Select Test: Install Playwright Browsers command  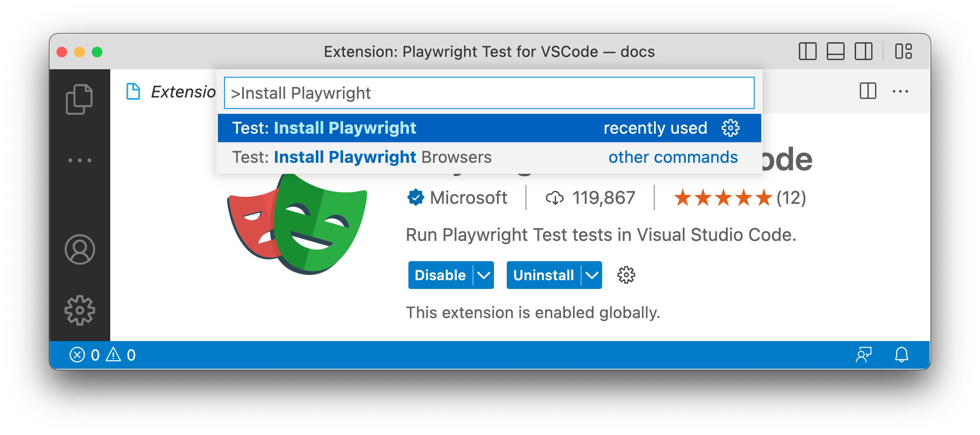tap(361, 157)
